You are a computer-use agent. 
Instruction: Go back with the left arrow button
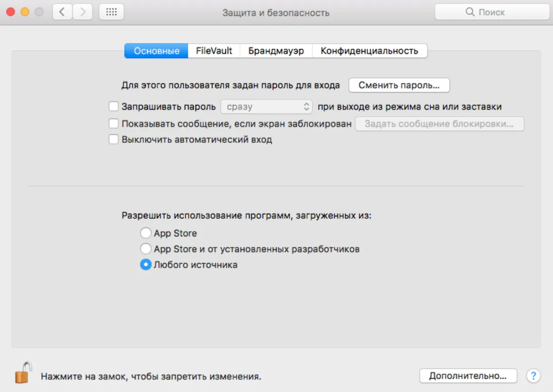click(x=62, y=12)
